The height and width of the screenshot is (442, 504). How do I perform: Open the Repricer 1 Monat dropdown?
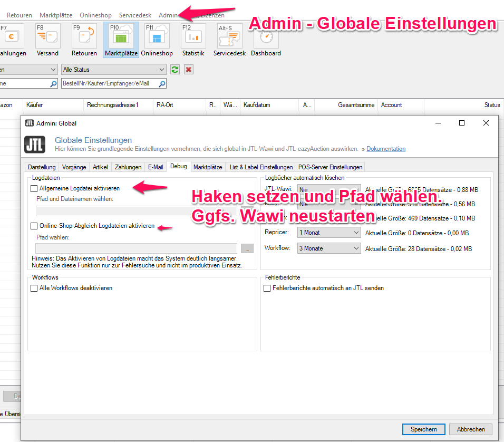tap(329, 233)
